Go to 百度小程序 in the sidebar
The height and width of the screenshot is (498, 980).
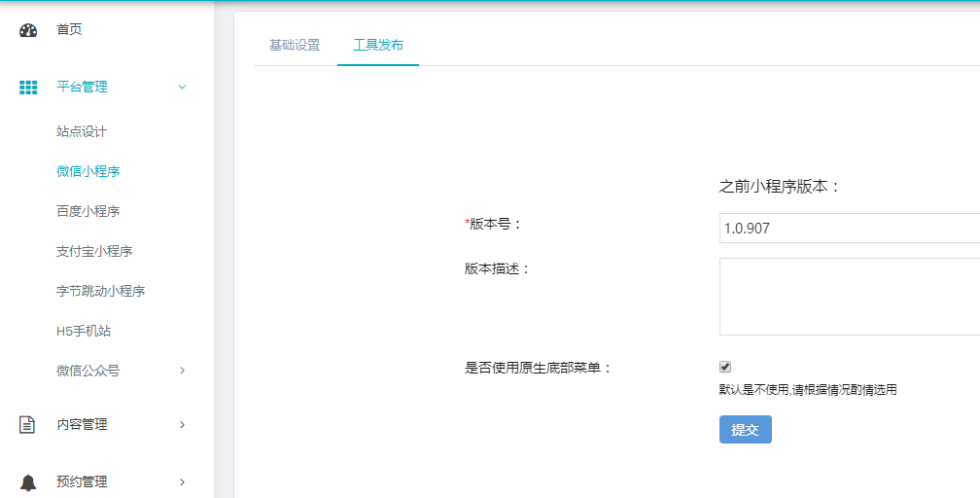(88, 212)
